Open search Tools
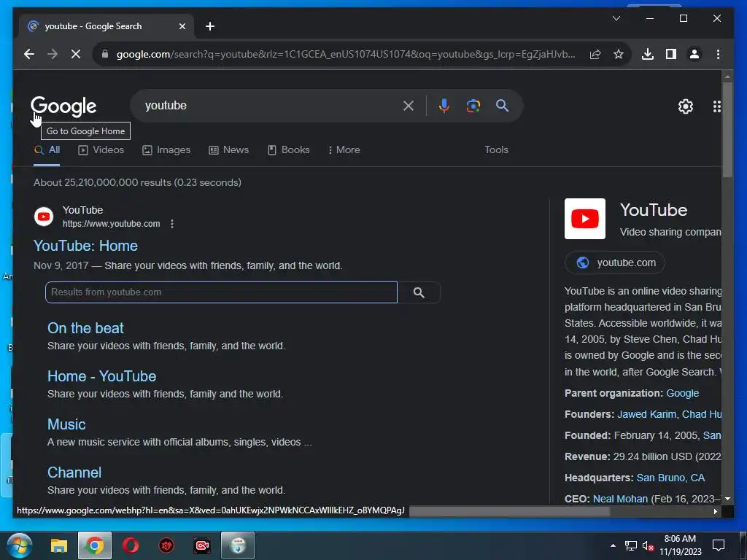This screenshot has width=747, height=560. point(496,150)
